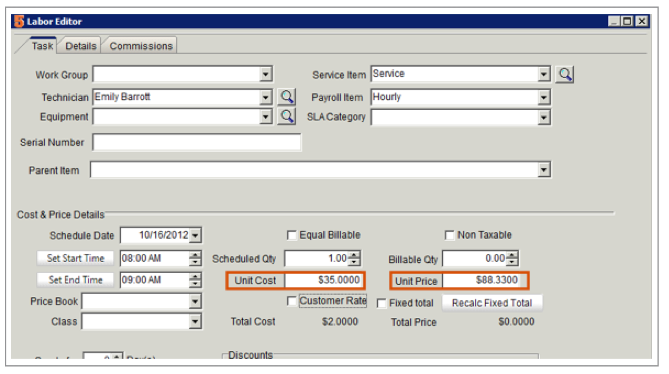Expand the Technician dropdown showing Emily Barrott
This screenshot has height=374, width=669.
[266, 97]
